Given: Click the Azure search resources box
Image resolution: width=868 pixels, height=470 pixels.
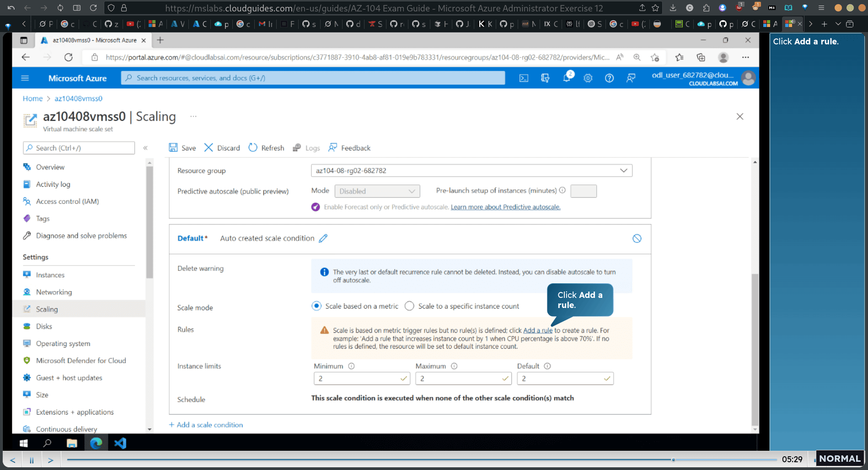Looking at the screenshot, I should [313, 78].
